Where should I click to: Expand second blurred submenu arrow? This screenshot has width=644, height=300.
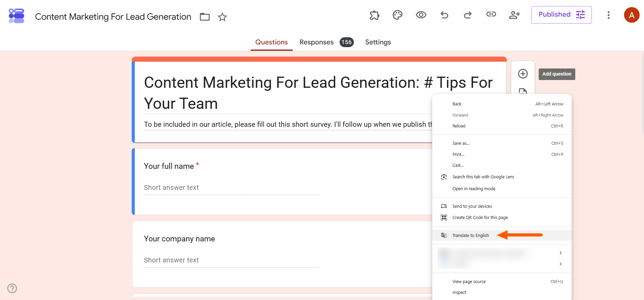[561, 264]
